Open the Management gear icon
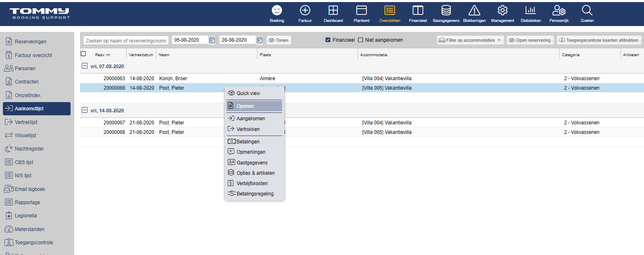The height and width of the screenshot is (255, 644). click(x=502, y=10)
